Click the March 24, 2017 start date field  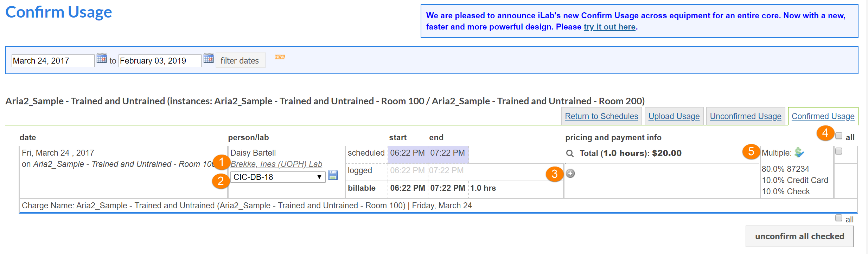[53, 61]
